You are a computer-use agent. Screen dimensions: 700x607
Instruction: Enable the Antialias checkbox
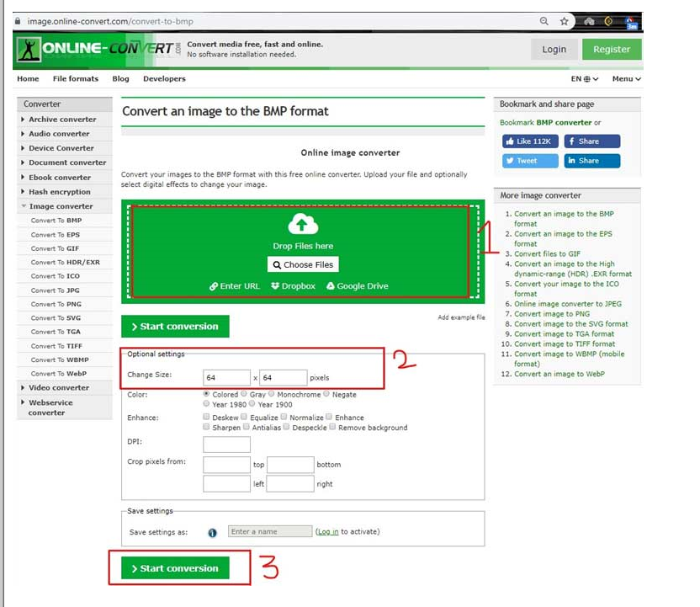(x=246, y=427)
